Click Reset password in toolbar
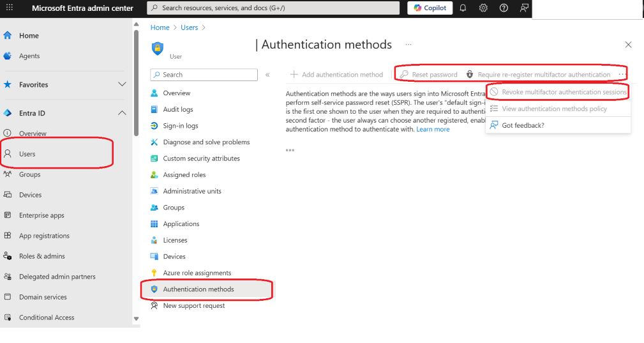 coord(429,75)
